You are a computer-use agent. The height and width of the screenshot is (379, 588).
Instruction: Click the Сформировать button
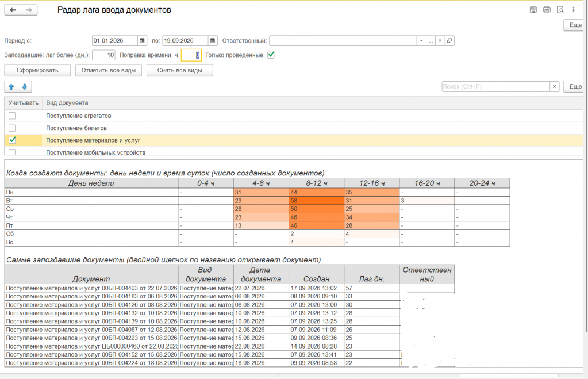(x=37, y=71)
